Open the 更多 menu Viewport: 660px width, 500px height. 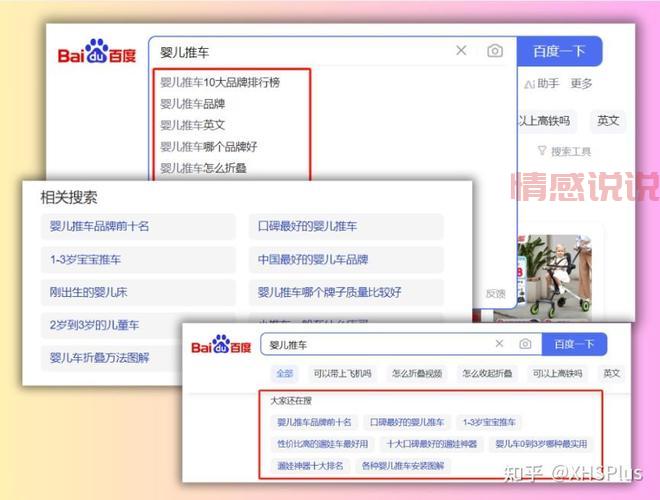click(581, 84)
